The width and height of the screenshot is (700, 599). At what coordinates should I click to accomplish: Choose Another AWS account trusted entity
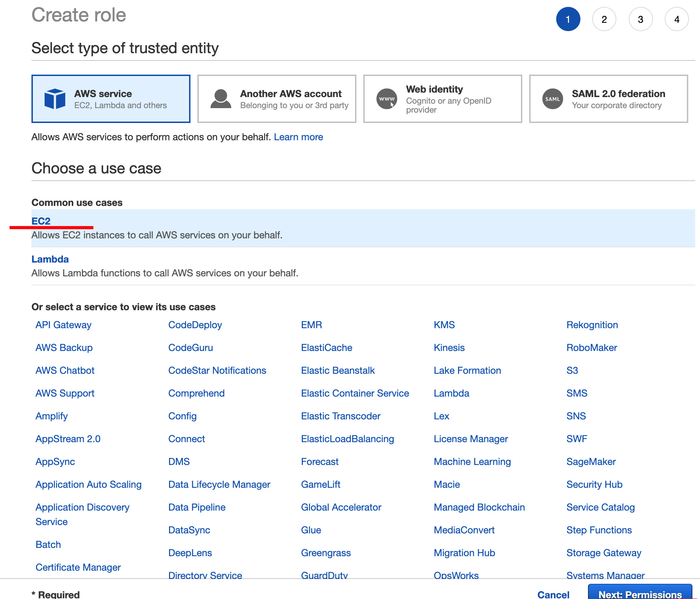coord(277,99)
